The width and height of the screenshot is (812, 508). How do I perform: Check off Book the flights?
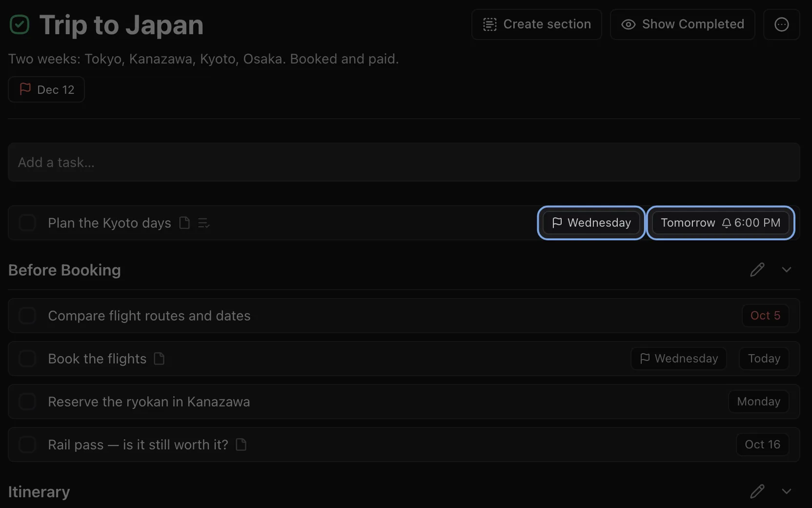click(27, 359)
